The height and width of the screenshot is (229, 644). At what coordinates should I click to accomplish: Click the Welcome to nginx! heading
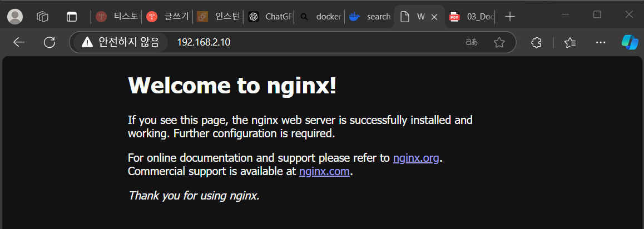pyautogui.click(x=232, y=86)
